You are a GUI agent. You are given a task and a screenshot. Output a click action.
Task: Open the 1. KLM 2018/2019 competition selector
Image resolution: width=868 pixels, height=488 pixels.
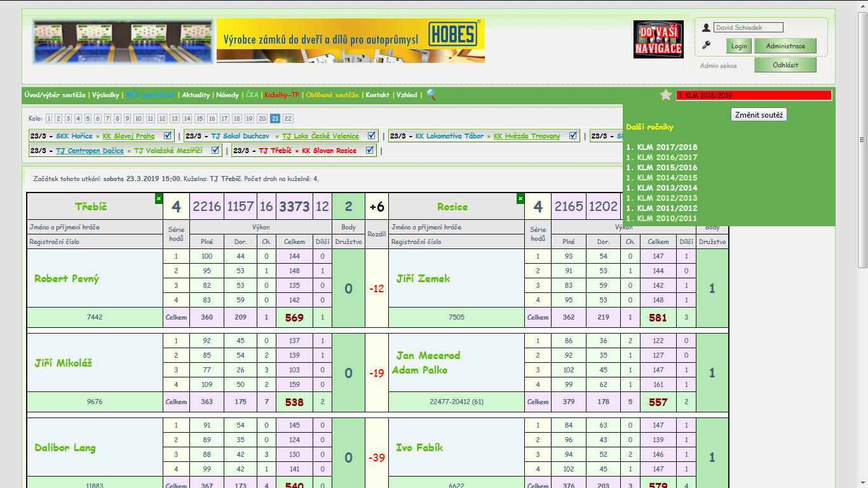[753, 95]
